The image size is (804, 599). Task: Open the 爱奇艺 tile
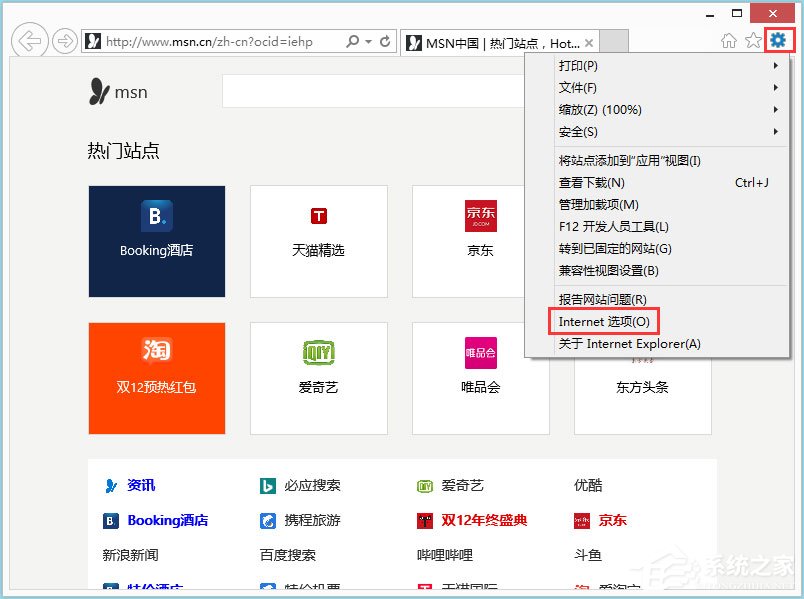tap(318, 378)
